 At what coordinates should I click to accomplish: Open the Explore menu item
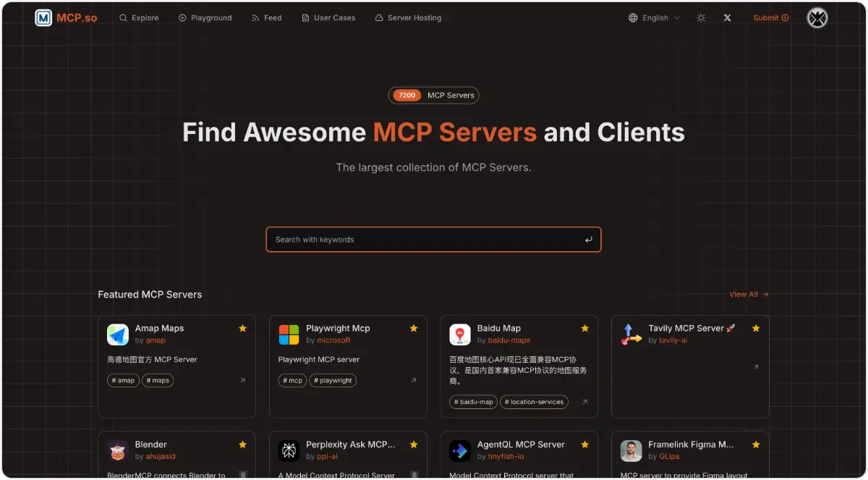point(139,18)
